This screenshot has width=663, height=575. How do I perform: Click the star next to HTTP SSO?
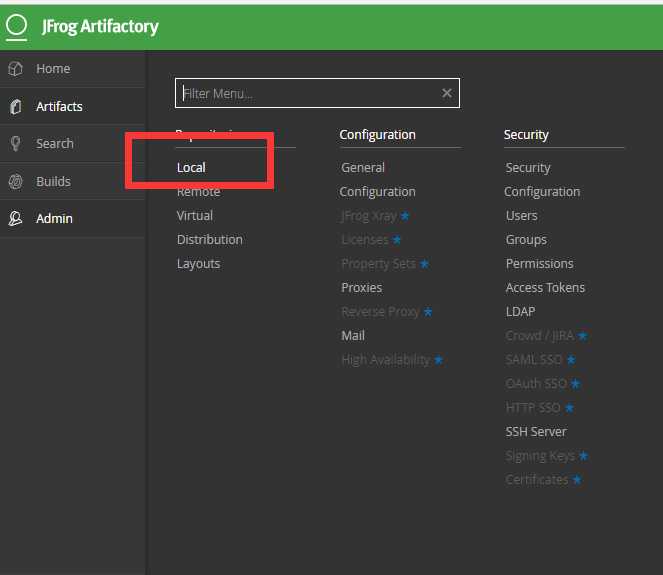pyautogui.click(x=570, y=408)
